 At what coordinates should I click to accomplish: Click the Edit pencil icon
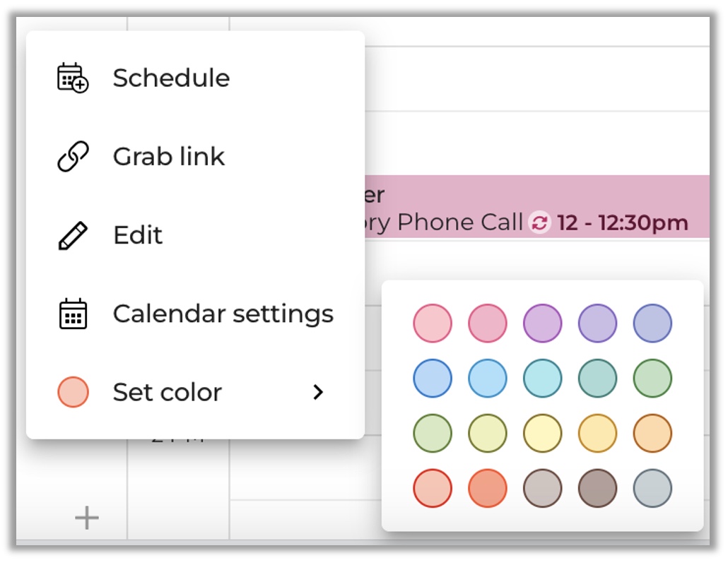[x=72, y=235]
